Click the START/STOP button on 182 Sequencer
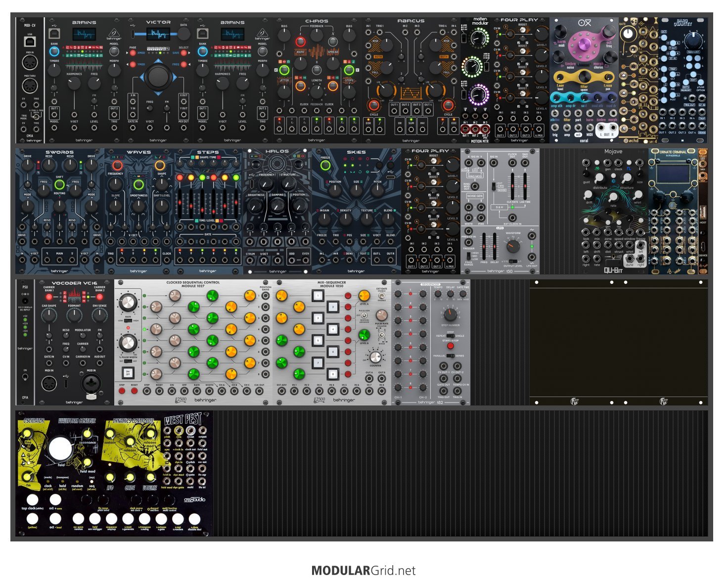728x581 pixels. 450,346
